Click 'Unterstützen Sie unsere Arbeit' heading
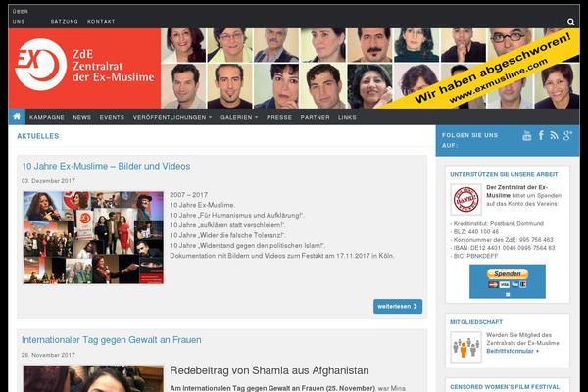The width and height of the screenshot is (588, 392). [x=504, y=174]
